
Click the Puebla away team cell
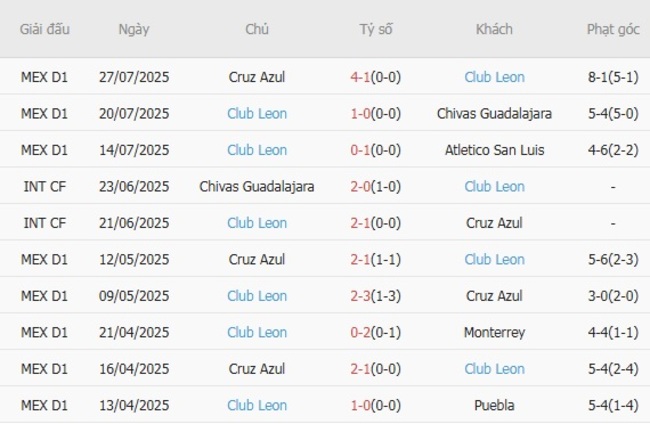[494, 406]
